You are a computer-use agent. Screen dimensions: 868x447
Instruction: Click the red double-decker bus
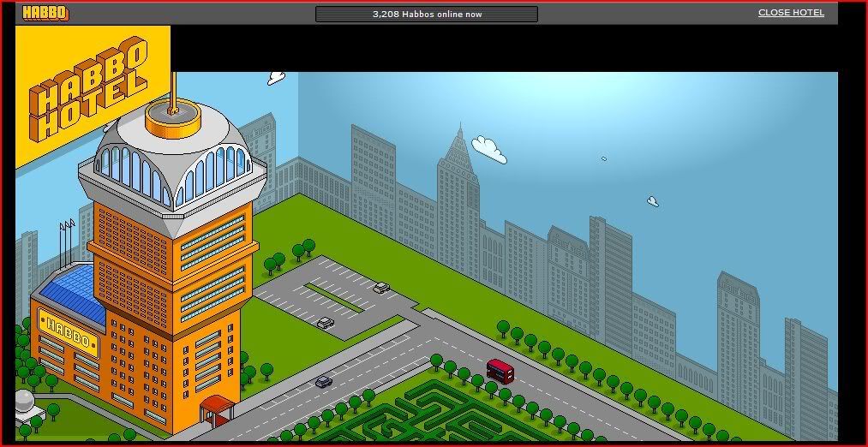coord(500,370)
